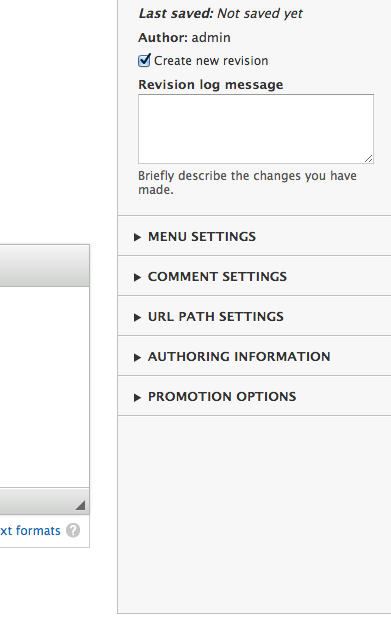Grab the revision log textarea resize handle
This screenshot has height=632, width=391.
[x=369, y=159]
